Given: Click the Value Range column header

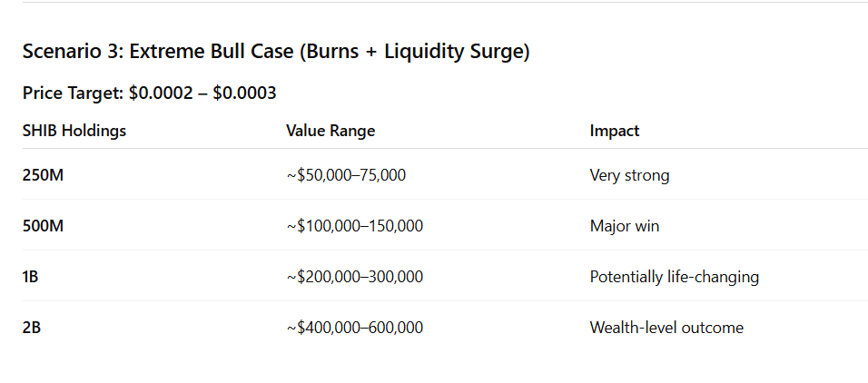Looking at the screenshot, I should (330, 131).
